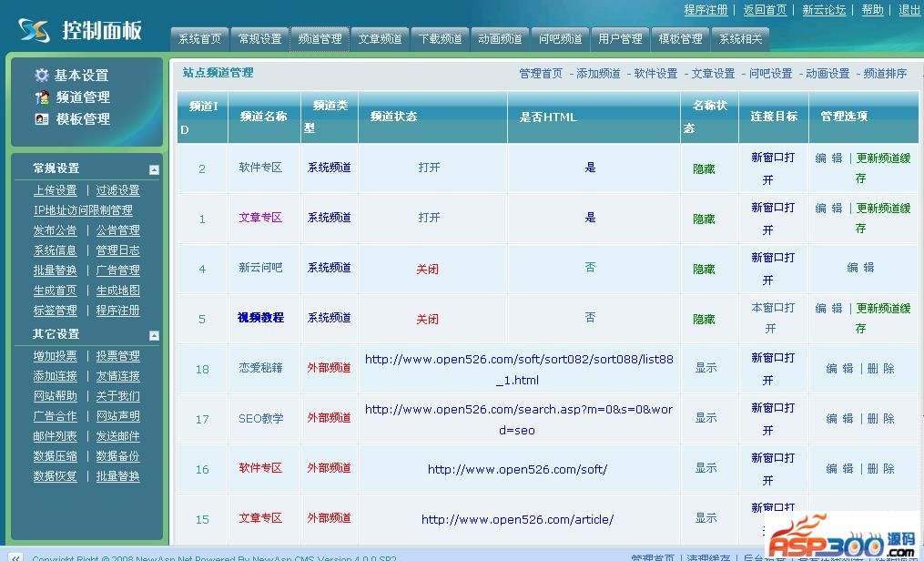Click the 关闭 status in the 新云问吧 row
924x561 pixels.
(x=427, y=270)
